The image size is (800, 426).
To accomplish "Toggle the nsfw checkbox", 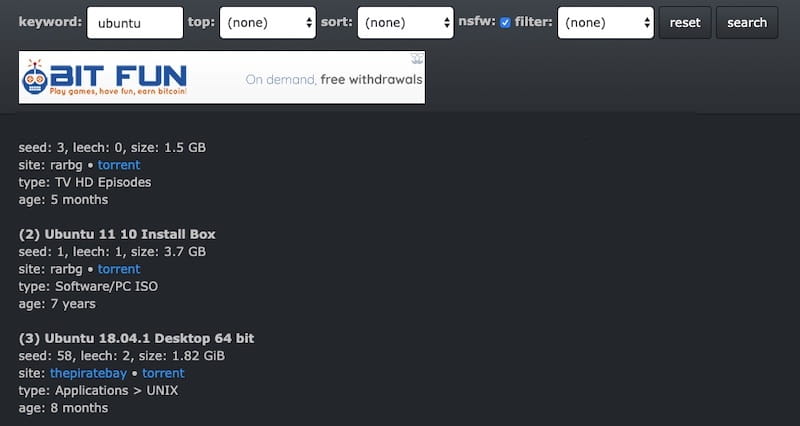I will point(505,22).
